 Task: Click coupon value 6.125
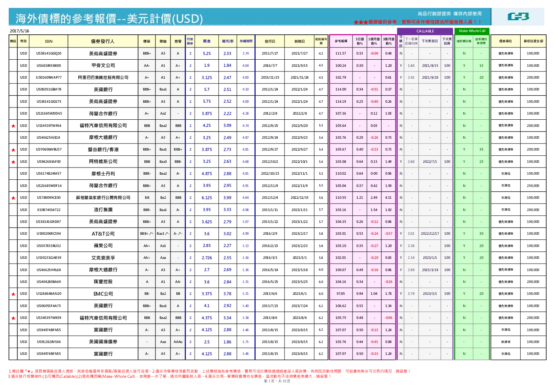[207, 198]
